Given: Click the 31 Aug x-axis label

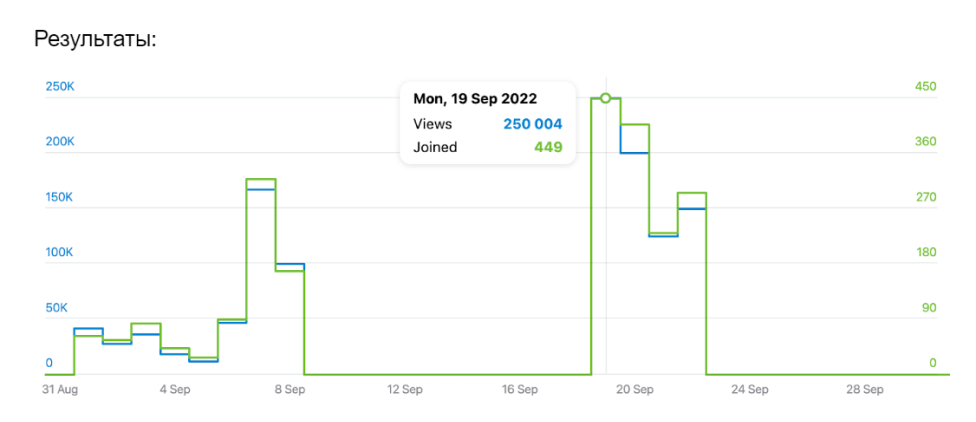Looking at the screenshot, I should point(60,389).
